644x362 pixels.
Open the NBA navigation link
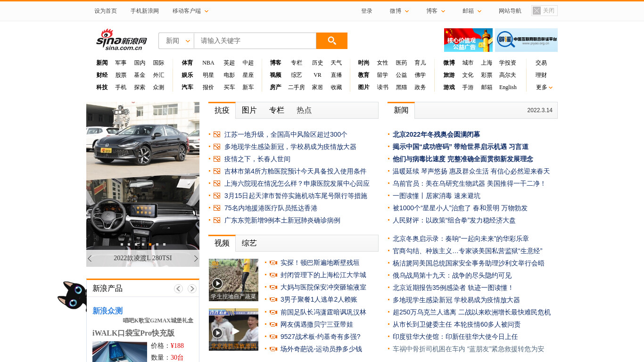[208, 63]
